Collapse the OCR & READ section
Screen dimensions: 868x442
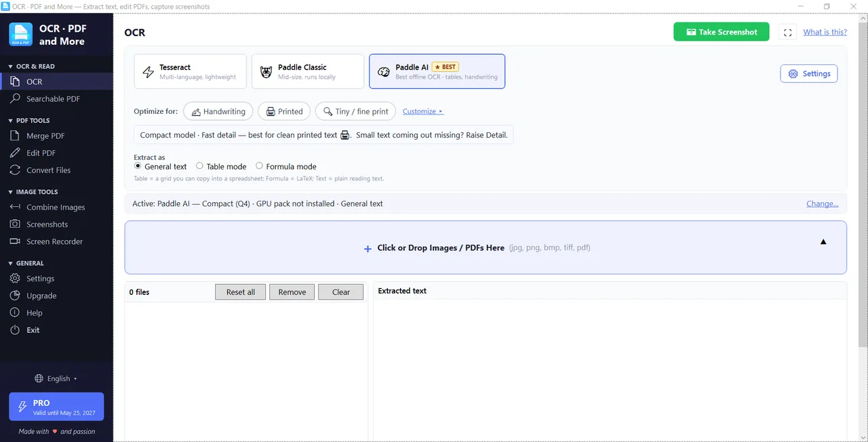[31, 66]
